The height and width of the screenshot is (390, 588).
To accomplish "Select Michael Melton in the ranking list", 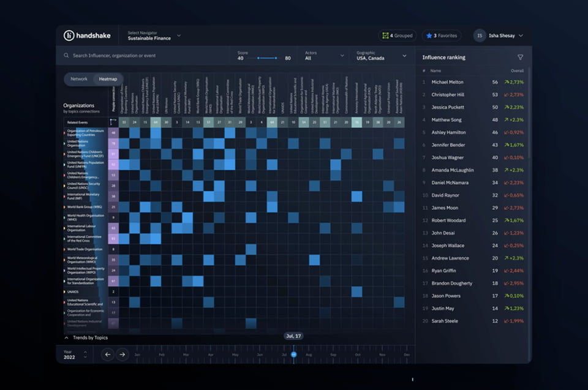I will 447,82.
